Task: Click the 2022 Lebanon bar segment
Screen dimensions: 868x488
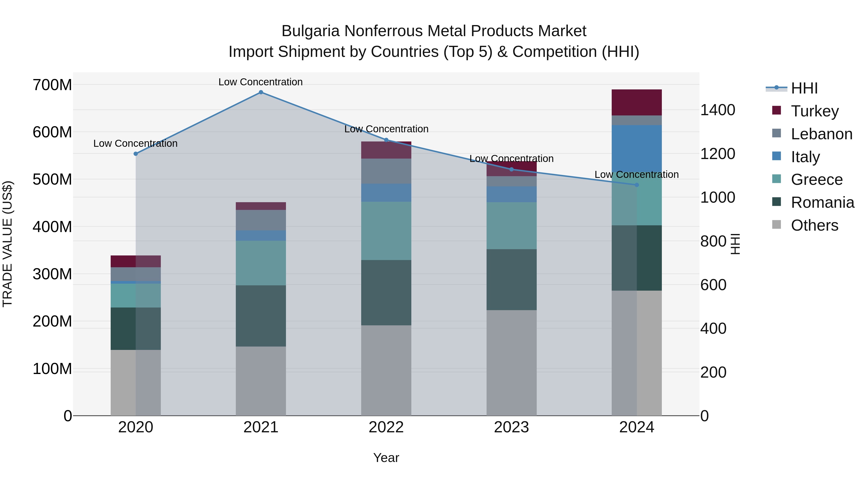Action: (x=386, y=171)
